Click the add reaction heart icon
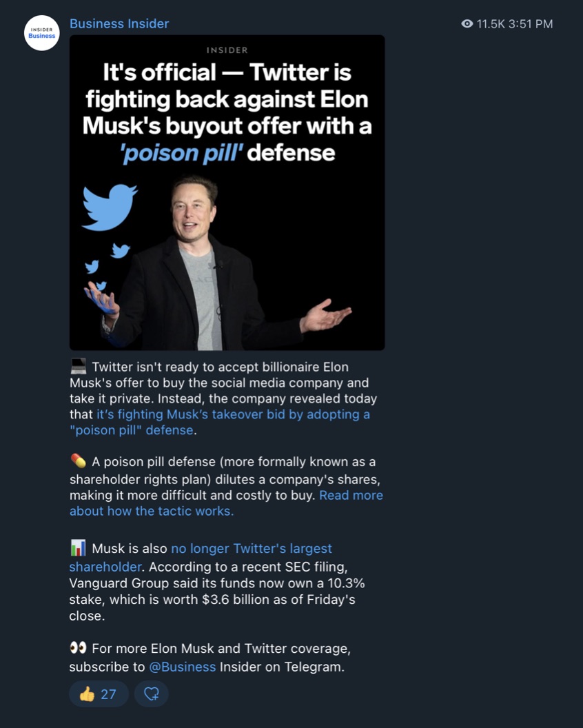 click(x=152, y=694)
